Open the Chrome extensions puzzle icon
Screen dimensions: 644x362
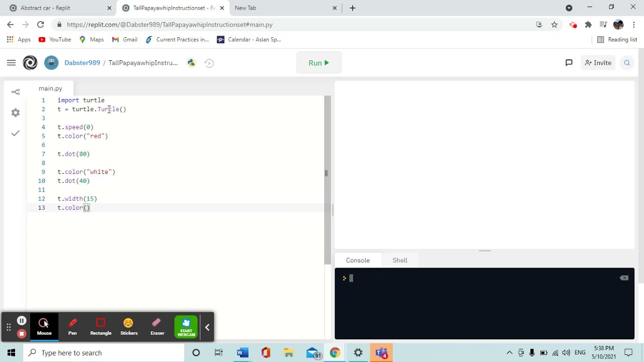(x=588, y=25)
